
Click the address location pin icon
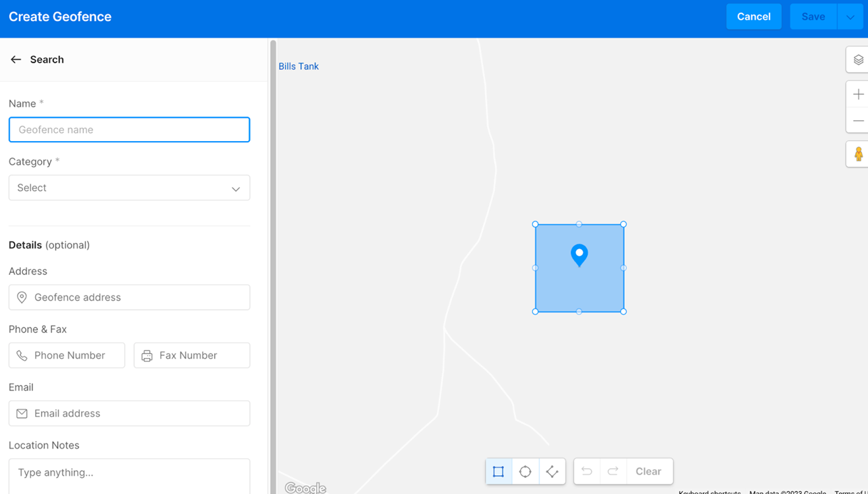[22, 298]
